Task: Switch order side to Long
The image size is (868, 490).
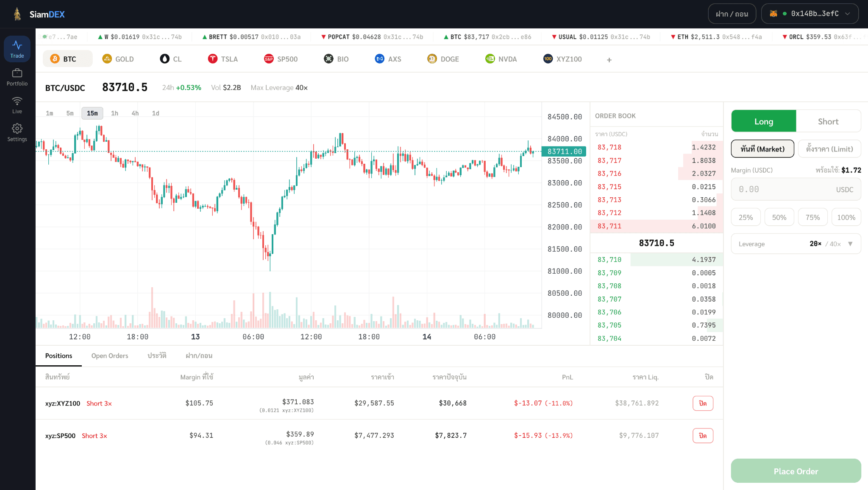Action: pyautogui.click(x=764, y=121)
